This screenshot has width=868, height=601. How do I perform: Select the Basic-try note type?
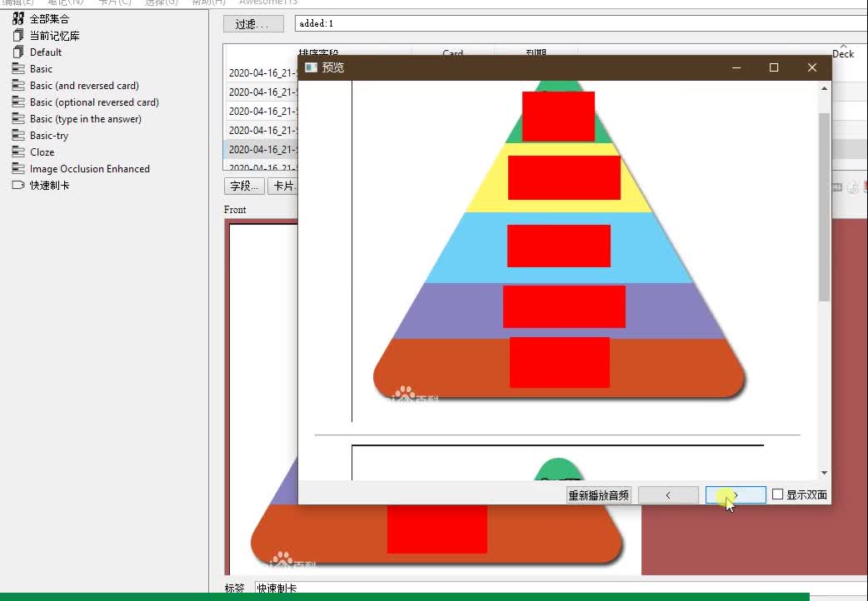49,135
